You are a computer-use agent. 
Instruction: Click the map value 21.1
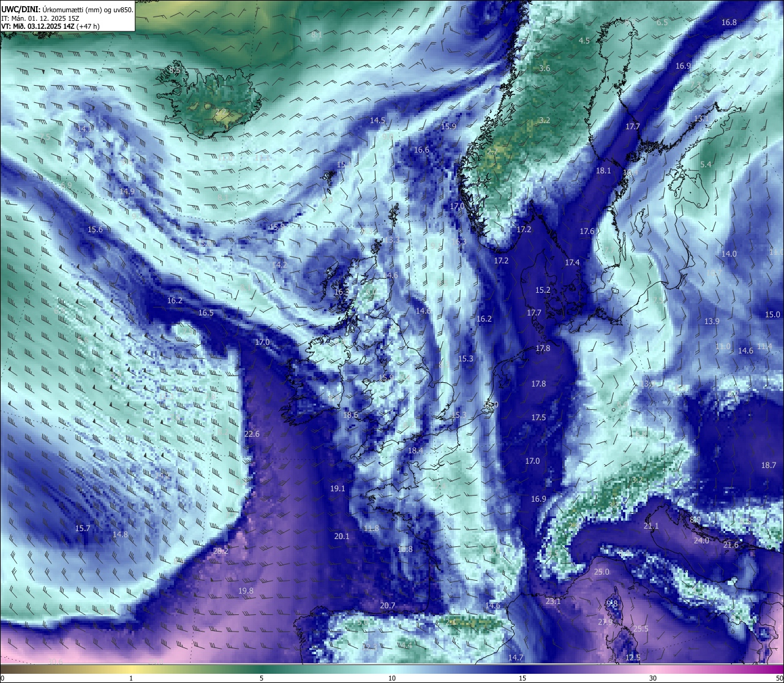[x=651, y=526]
